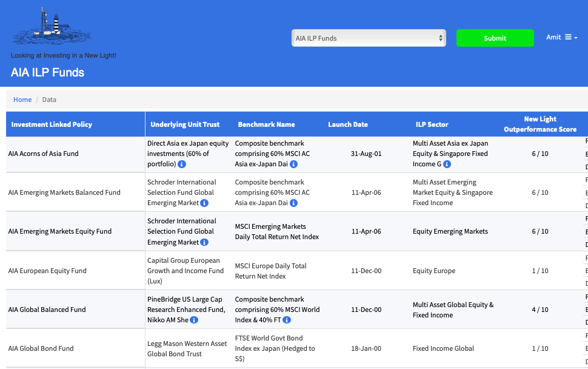Click info icon for Acorns of Asia underlying trust
The height and width of the screenshot is (369, 588).
[x=182, y=164]
